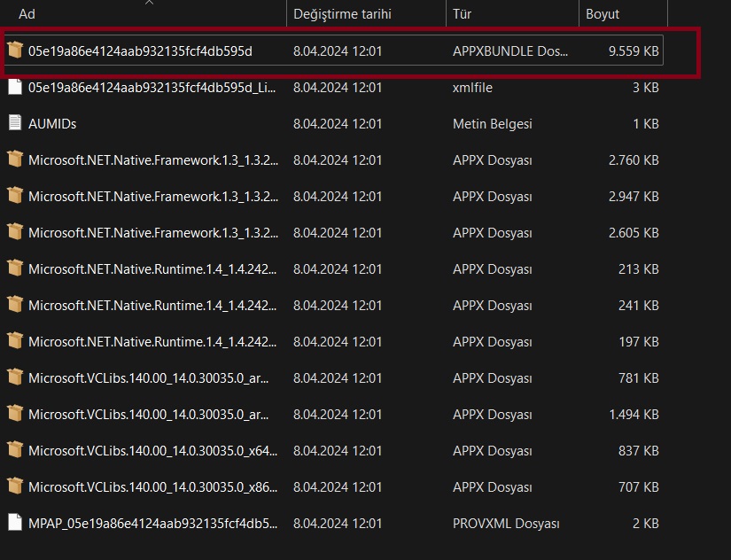Click sort direction chevron above Ad column
The height and width of the screenshot is (560, 731).
[149, 3]
